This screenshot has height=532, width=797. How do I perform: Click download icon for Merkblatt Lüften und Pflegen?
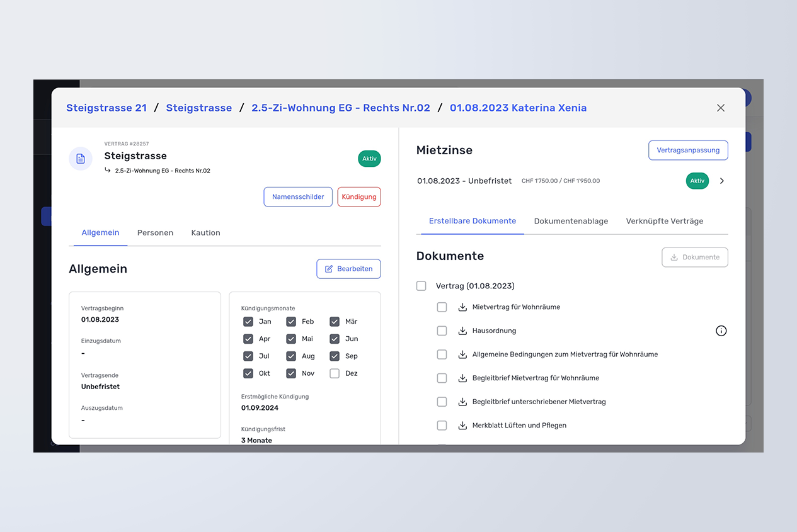tap(462, 426)
